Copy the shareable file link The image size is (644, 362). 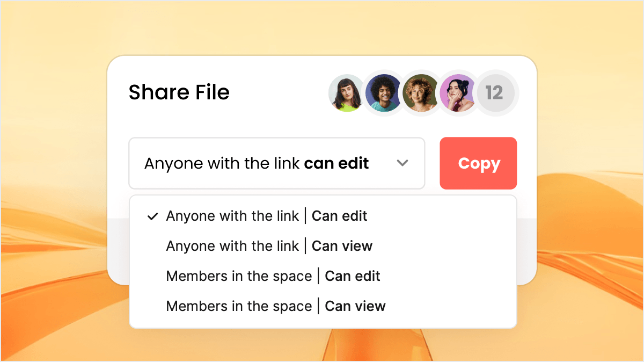point(478,163)
